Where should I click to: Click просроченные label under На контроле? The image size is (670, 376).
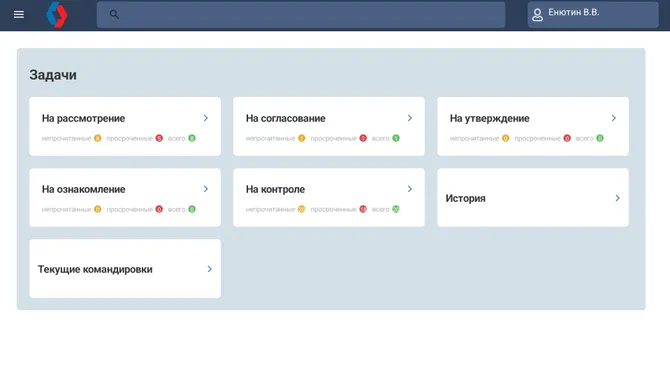(333, 209)
